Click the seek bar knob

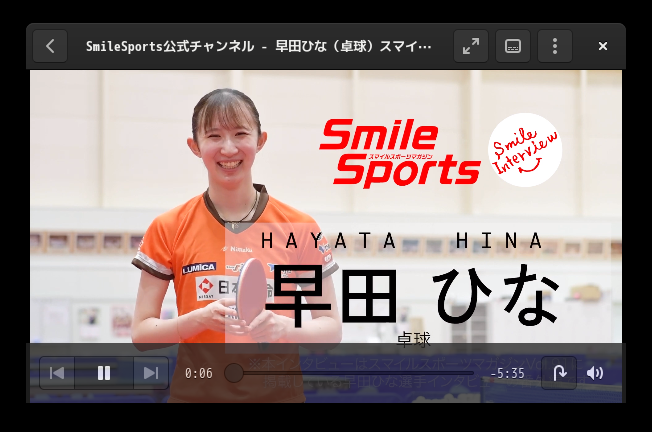coord(234,373)
